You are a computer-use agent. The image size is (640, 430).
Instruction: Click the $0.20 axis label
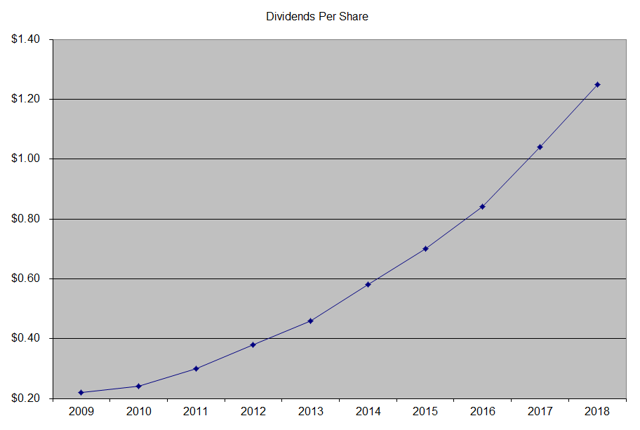click(x=26, y=398)
